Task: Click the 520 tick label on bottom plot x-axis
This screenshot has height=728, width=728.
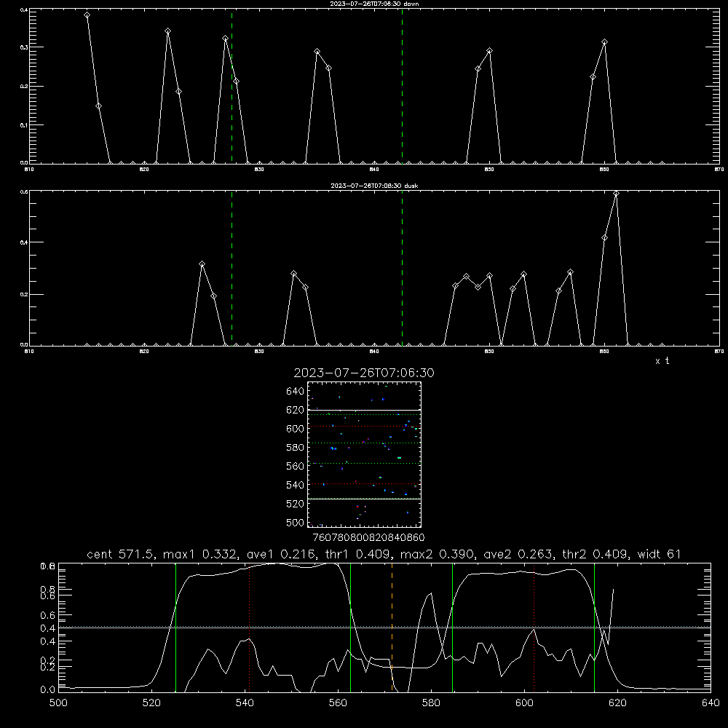Action: coord(151,703)
